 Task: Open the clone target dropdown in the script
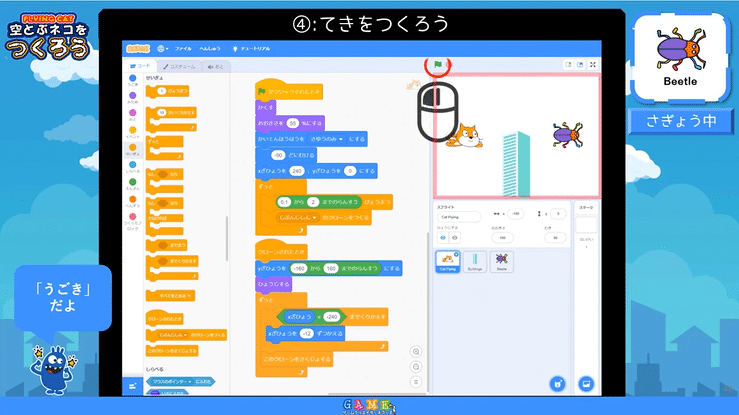coord(298,218)
